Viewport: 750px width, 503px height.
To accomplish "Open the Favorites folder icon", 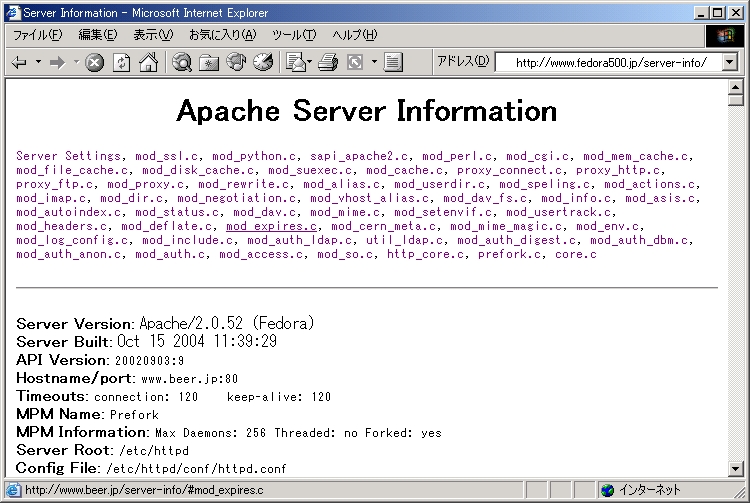I will 209,63.
